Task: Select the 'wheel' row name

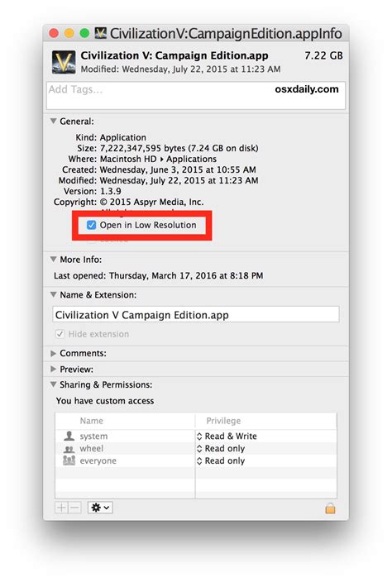Action: (91, 448)
